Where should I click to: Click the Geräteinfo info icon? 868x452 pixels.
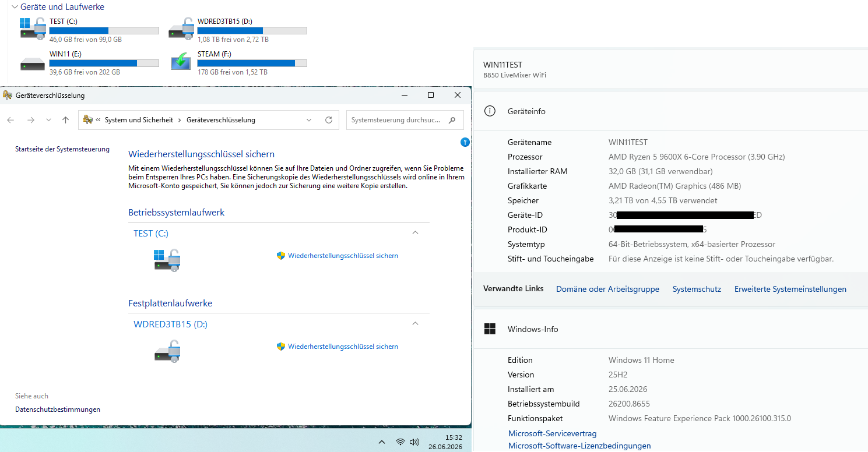(490, 111)
